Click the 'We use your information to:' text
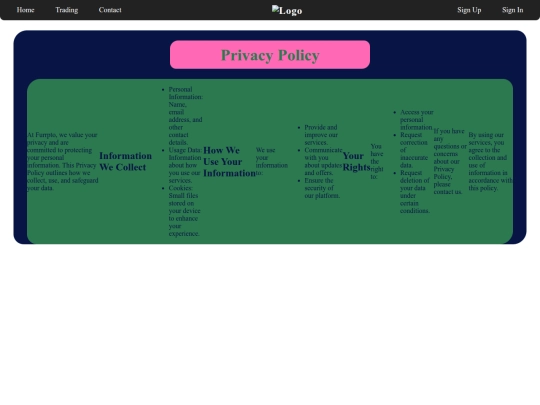Image resolution: width=540 pixels, height=405 pixels. coord(272,161)
